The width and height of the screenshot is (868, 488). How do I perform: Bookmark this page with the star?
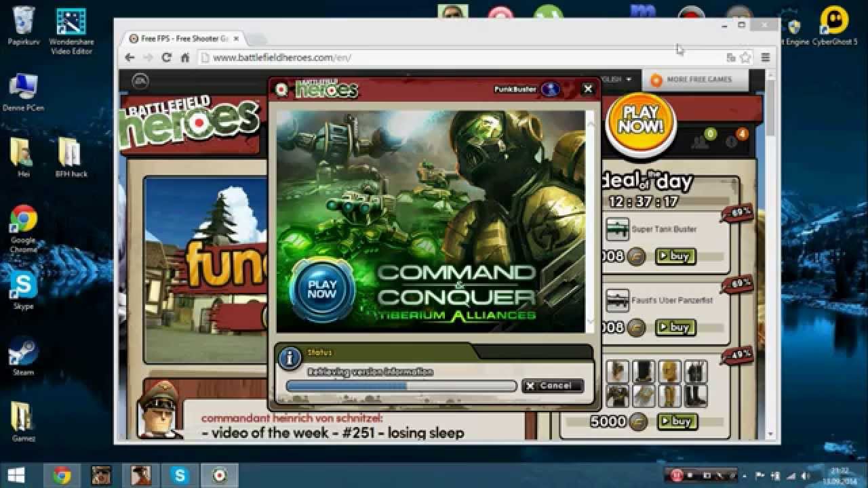coord(745,58)
